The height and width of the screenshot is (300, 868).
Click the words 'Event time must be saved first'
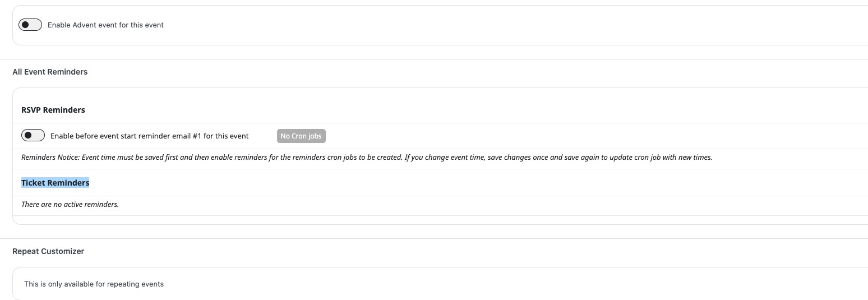click(131, 157)
